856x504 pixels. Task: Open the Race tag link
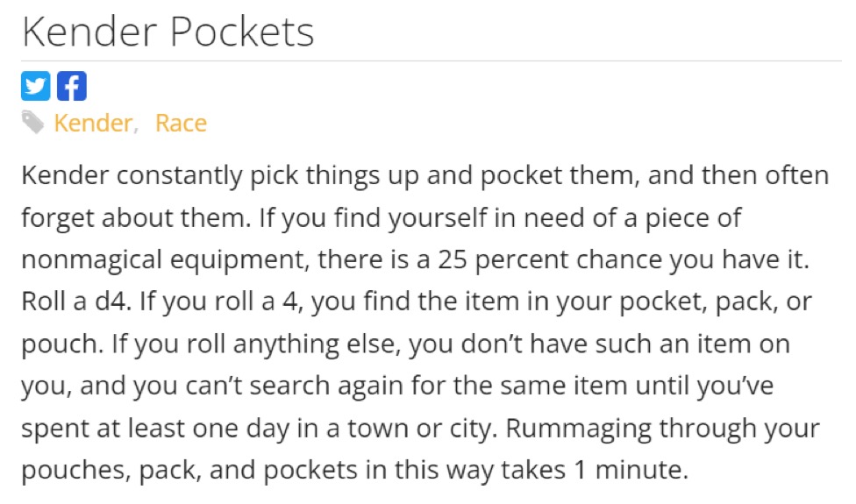[x=181, y=123]
